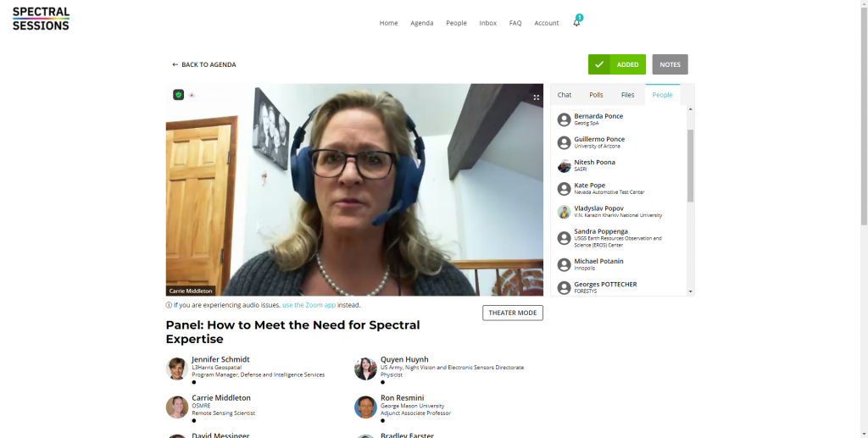Switch to the Chat tab

(564, 95)
